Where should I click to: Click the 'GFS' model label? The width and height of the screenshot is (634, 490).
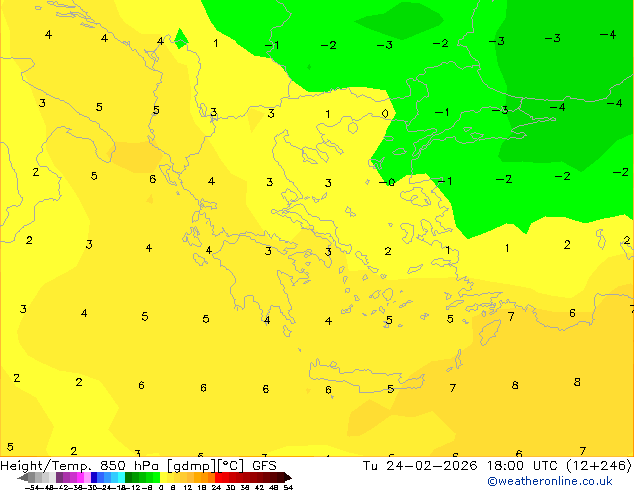264,466
